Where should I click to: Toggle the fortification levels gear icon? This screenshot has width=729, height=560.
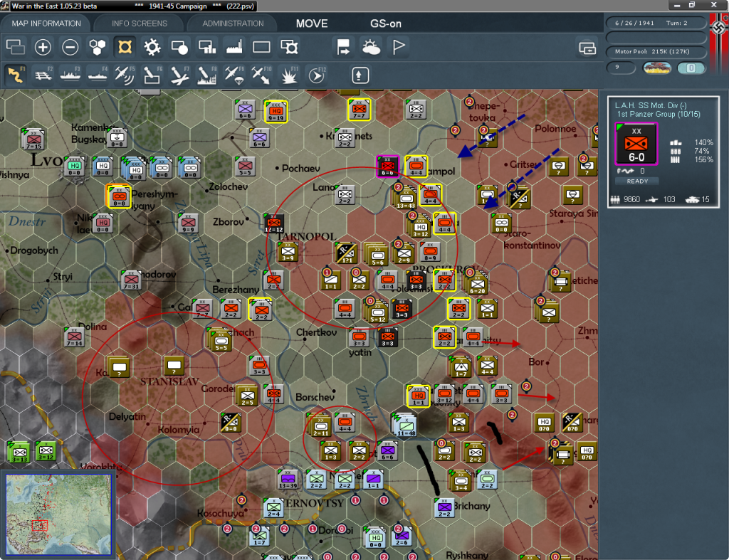[152, 47]
